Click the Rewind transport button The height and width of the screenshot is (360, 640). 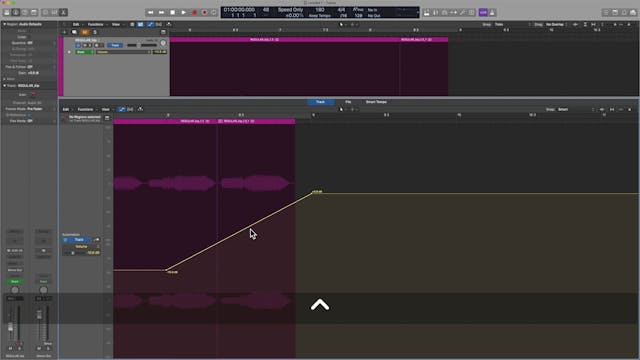pos(151,13)
